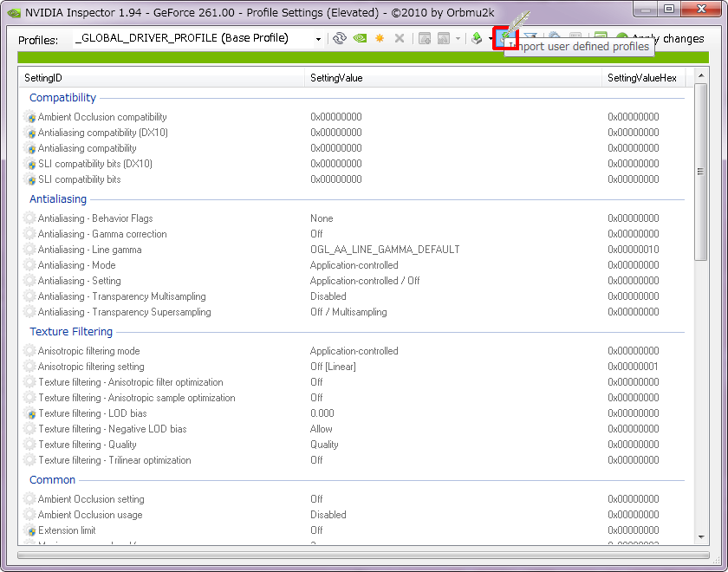Click the settings list scrollbar up arrow
The height and width of the screenshot is (572, 728).
coord(701,75)
